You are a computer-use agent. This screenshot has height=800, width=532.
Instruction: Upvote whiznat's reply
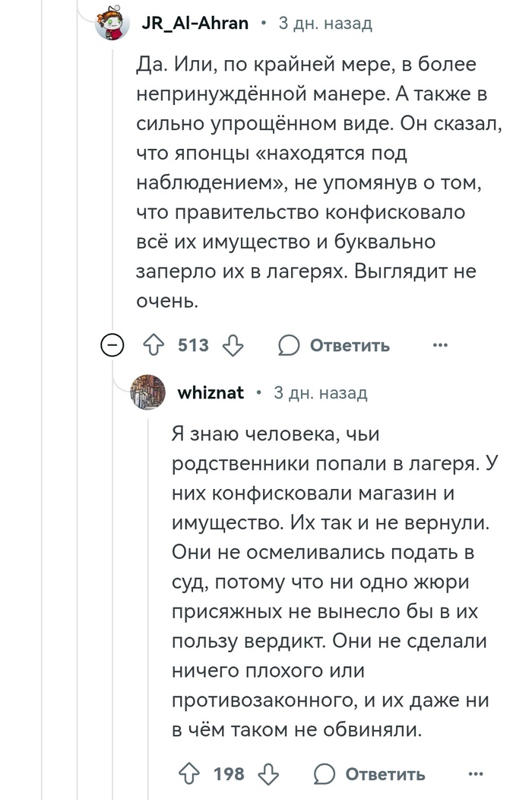pyautogui.click(x=188, y=774)
